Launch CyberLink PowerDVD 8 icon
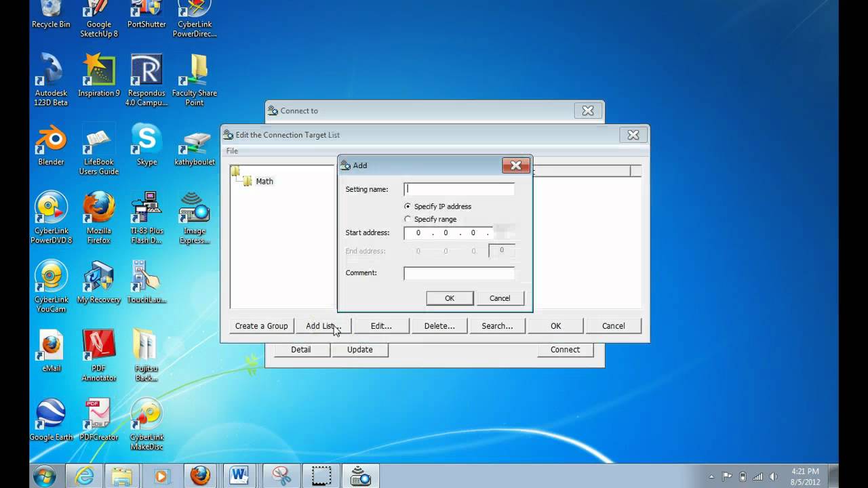 51,218
